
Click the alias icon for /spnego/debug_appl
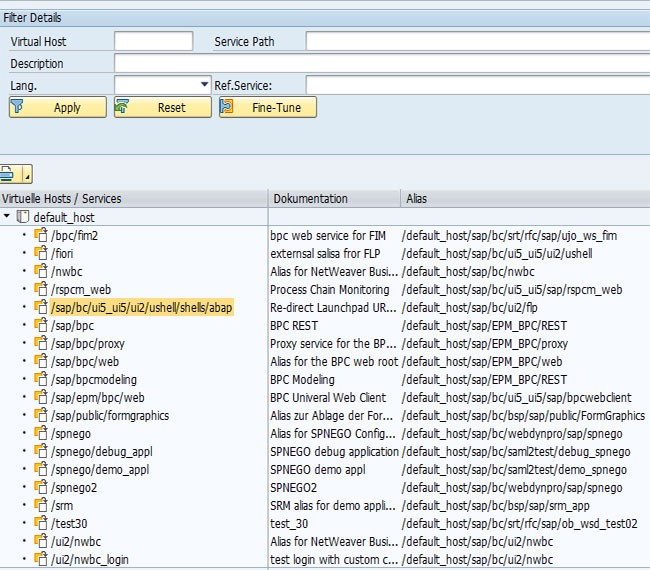coord(41,451)
